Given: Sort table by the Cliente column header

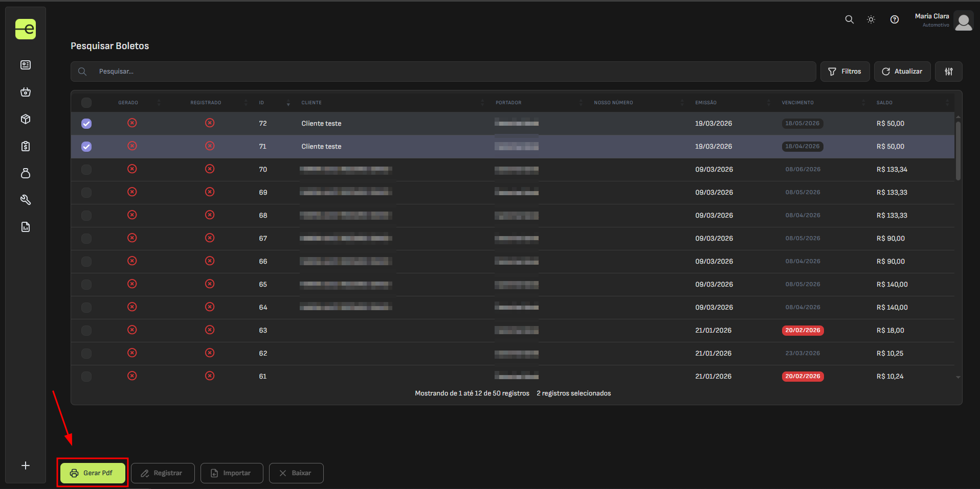Looking at the screenshot, I should coord(311,103).
